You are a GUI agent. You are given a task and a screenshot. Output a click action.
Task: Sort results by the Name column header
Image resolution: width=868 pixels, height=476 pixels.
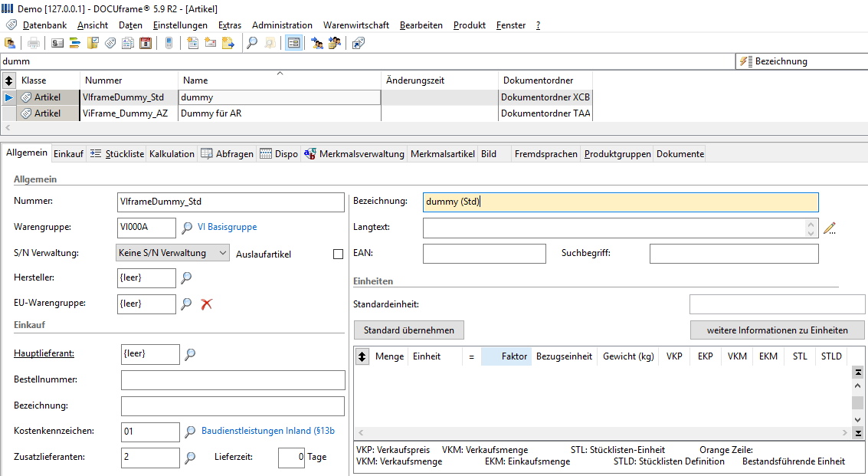pyautogui.click(x=280, y=80)
